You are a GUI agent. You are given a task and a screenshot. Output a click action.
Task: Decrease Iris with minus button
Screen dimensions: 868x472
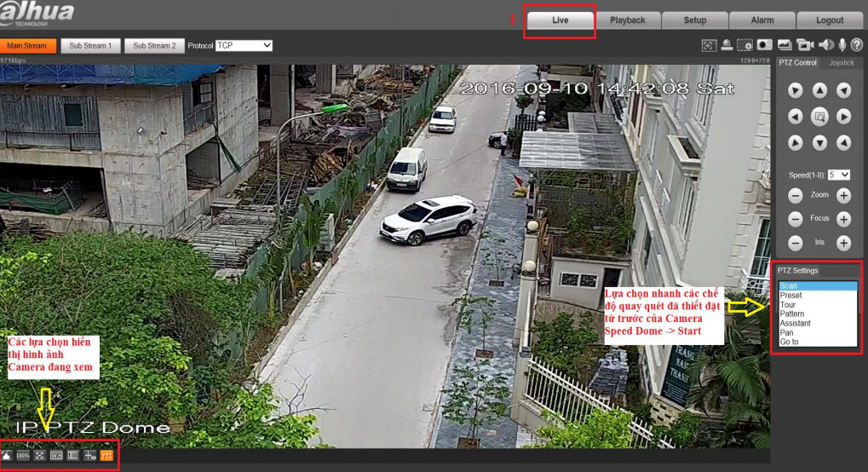click(796, 243)
